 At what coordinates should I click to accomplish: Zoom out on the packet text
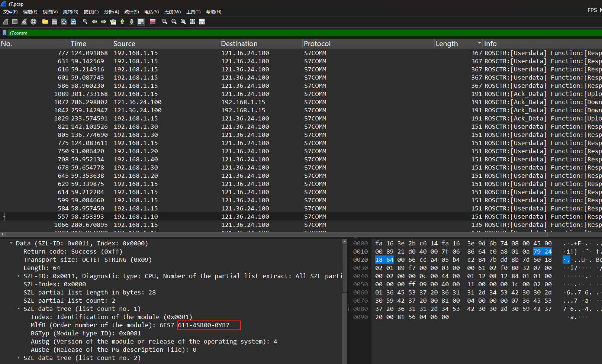click(x=174, y=22)
